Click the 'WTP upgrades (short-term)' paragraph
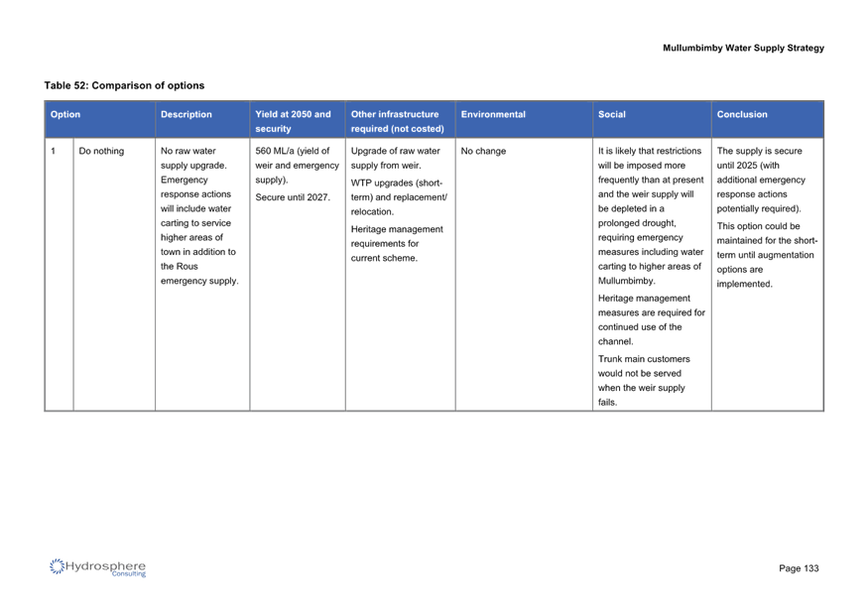 [399, 197]
